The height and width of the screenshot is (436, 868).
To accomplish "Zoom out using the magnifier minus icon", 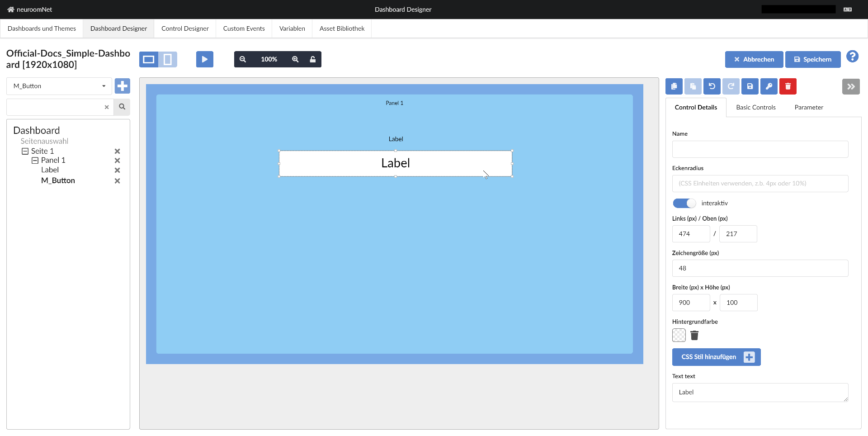I will tap(243, 59).
